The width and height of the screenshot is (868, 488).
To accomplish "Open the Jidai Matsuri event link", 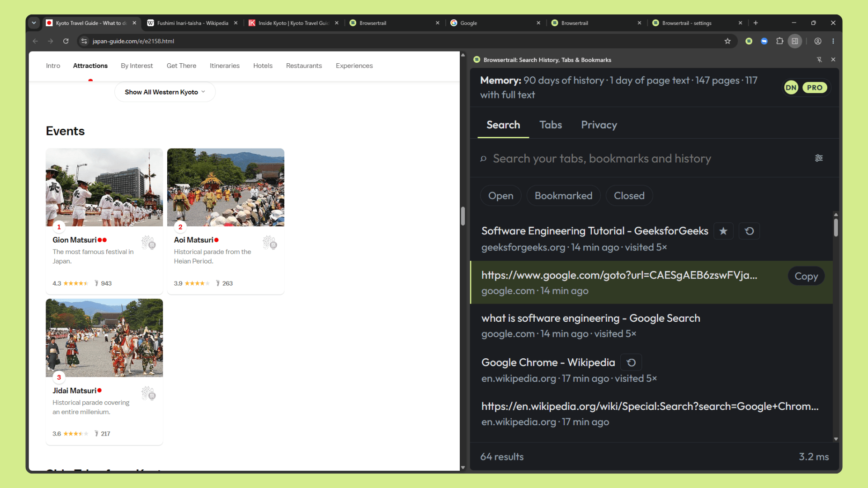I will point(75,391).
